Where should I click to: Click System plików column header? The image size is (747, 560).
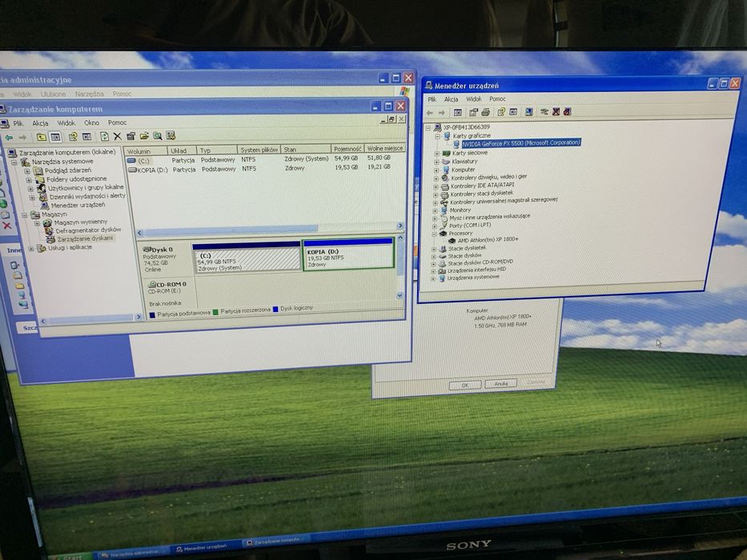259,150
